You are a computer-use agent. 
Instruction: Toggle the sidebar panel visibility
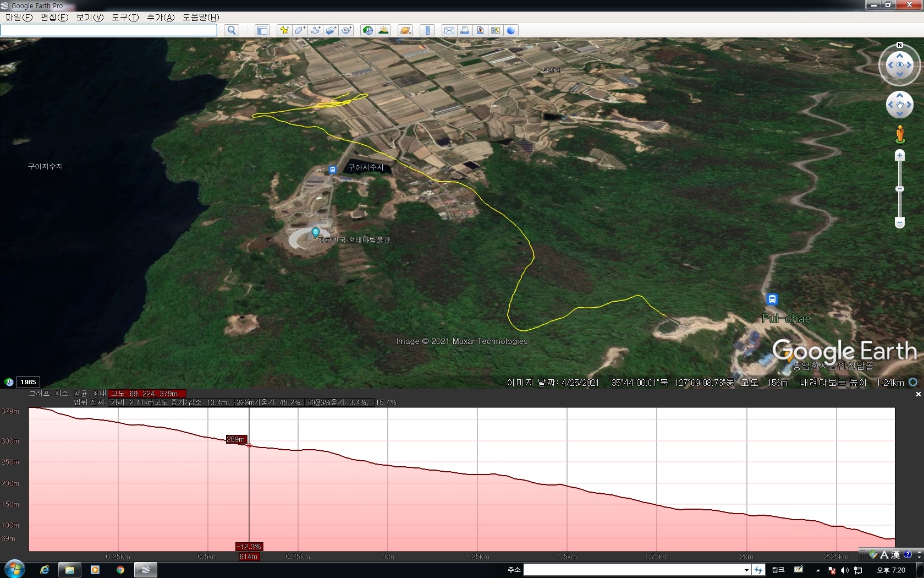point(262,30)
